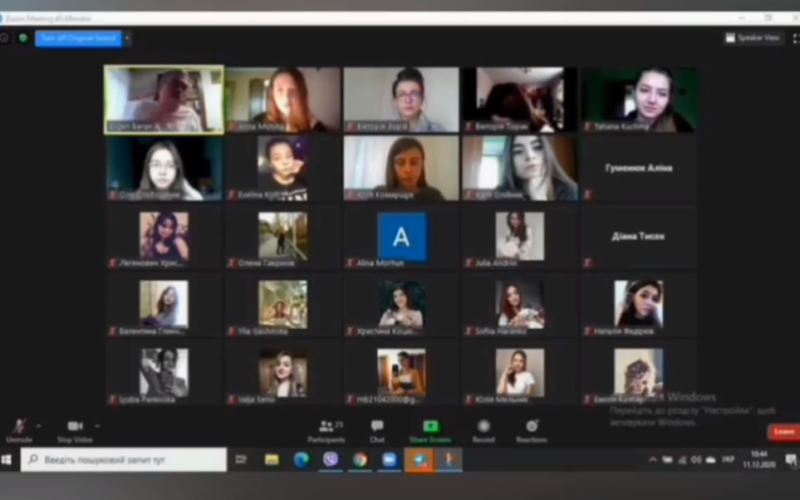Select the Діана Тисяк participant tile
Viewport: 800px width, 500px height.
point(638,238)
